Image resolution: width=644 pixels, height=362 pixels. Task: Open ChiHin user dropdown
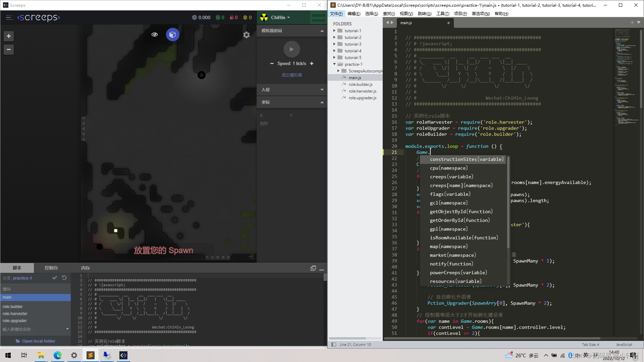[x=280, y=17]
